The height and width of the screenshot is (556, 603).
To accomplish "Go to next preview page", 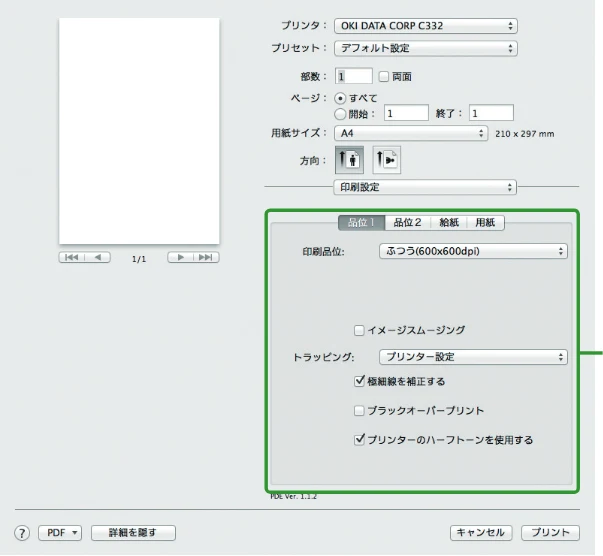I will point(180,257).
